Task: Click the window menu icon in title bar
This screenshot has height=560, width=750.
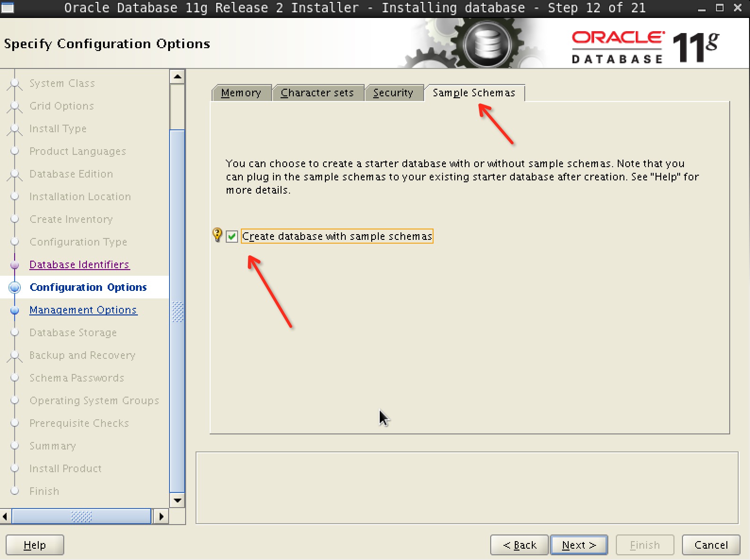Action: (x=8, y=8)
